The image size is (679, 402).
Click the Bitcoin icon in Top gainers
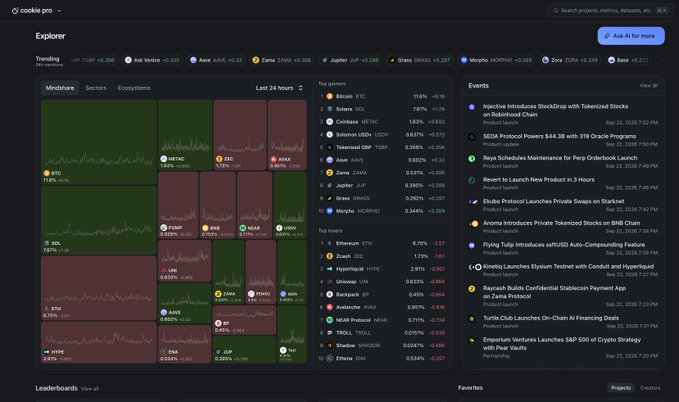click(x=330, y=96)
